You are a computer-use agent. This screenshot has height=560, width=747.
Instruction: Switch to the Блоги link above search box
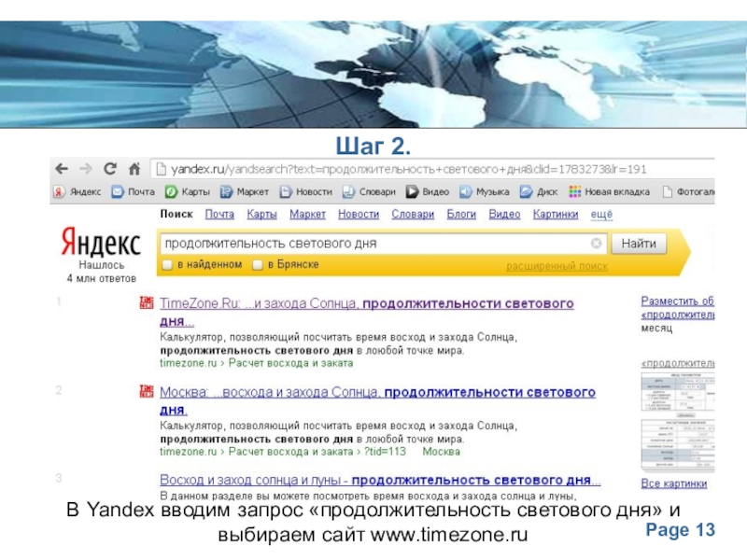coord(461,215)
